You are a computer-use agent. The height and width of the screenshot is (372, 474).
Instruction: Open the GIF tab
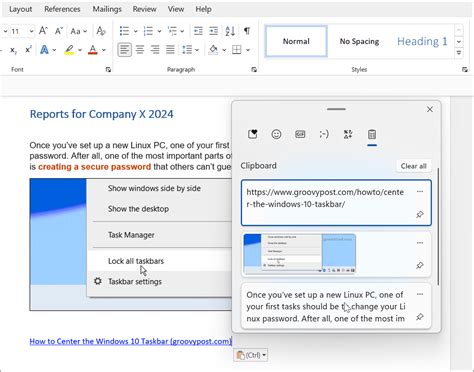[300, 134]
